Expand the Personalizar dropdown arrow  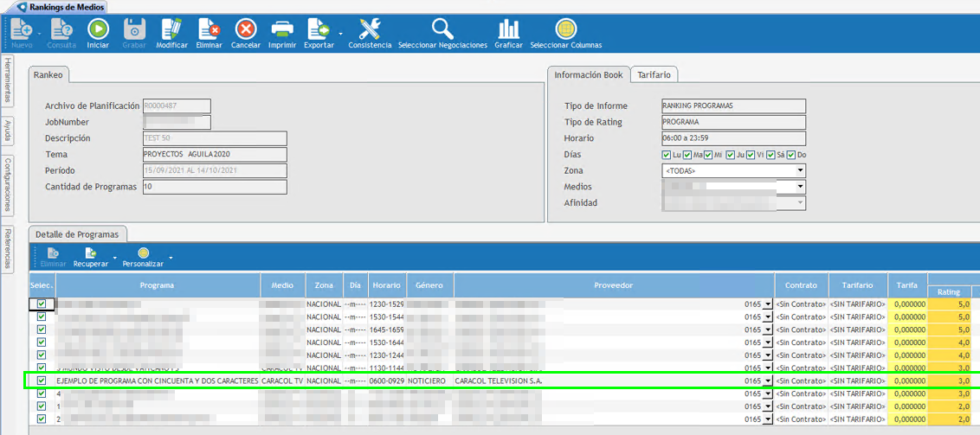171,257
